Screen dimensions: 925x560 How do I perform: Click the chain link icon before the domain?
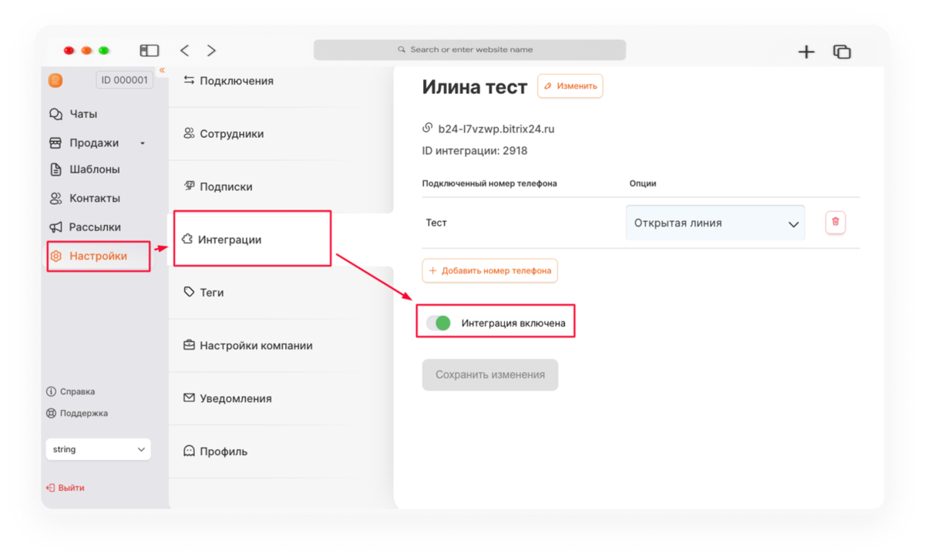pyautogui.click(x=428, y=128)
